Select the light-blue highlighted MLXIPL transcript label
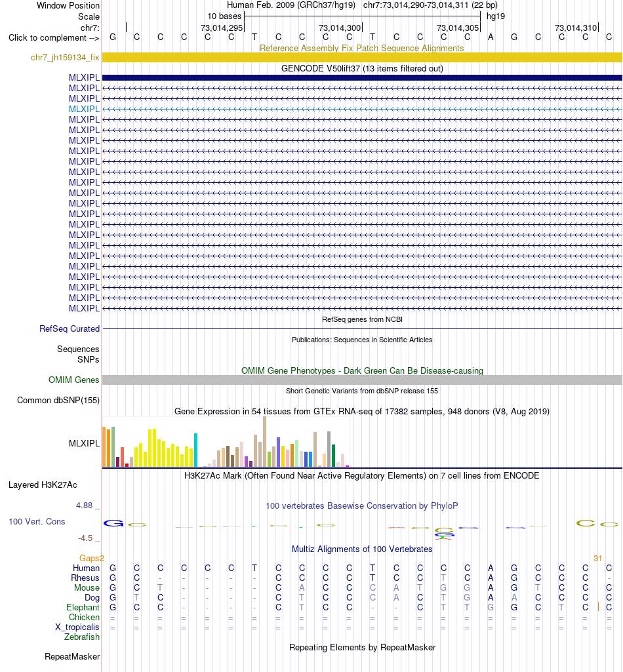Image resolution: width=623 pixels, height=672 pixels. click(84, 109)
